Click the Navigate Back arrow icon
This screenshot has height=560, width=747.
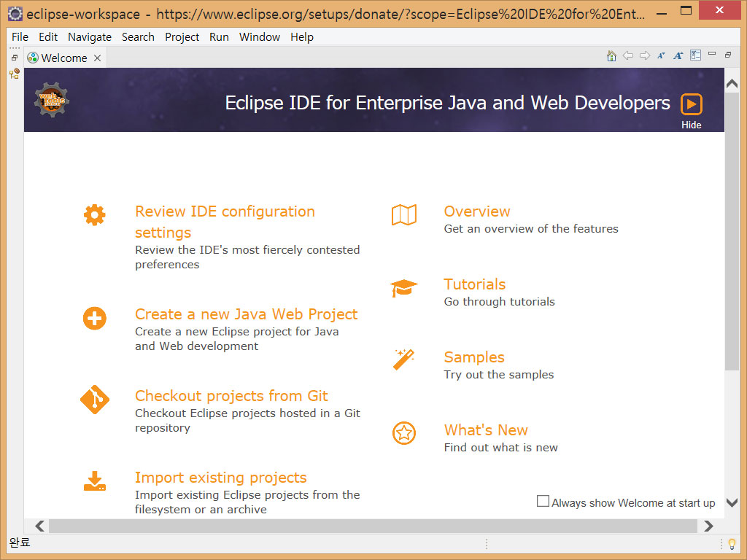pyautogui.click(x=628, y=55)
